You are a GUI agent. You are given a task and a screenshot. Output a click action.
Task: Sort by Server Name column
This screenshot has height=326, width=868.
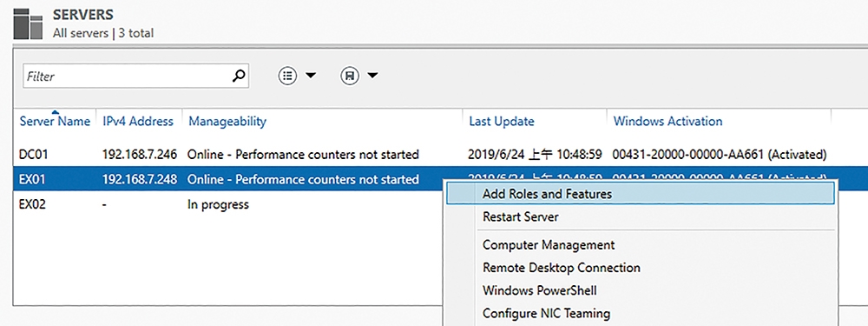[x=55, y=121]
